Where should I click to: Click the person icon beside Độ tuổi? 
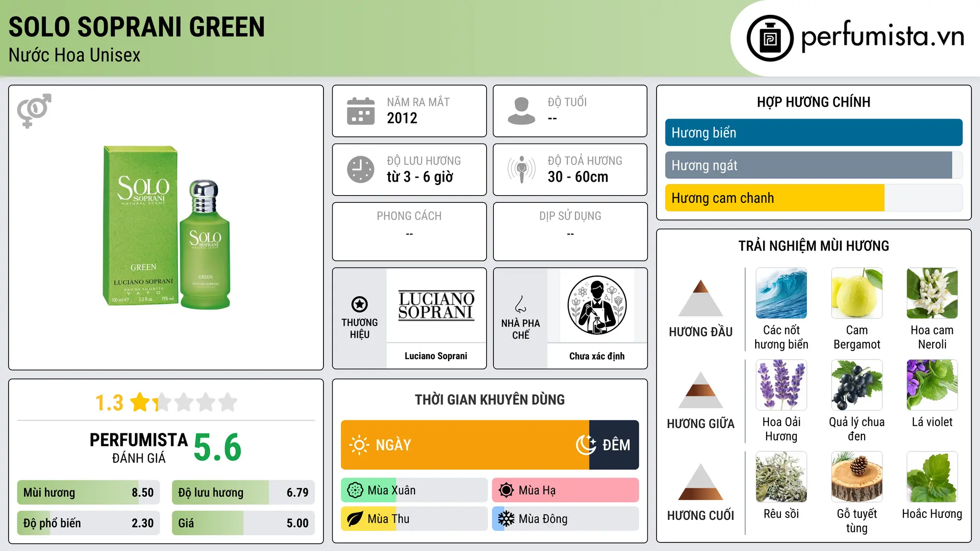522,111
